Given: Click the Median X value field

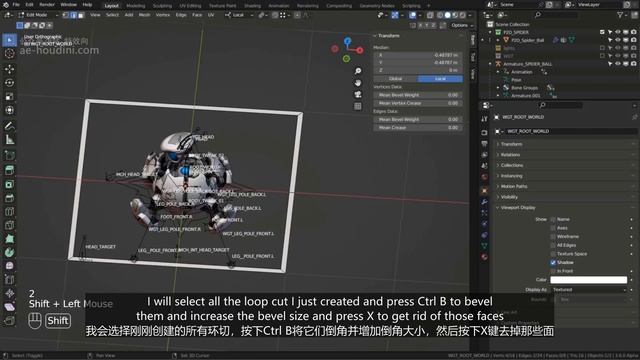Looking at the screenshot, I should pyautogui.click(x=418, y=55).
